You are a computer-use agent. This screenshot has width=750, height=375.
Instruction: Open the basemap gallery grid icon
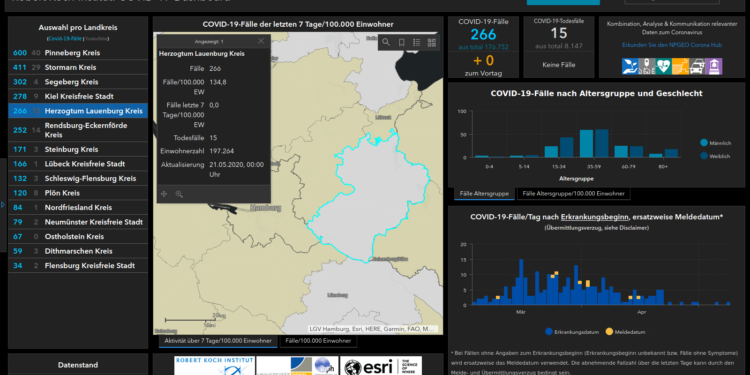click(x=431, y=43)
